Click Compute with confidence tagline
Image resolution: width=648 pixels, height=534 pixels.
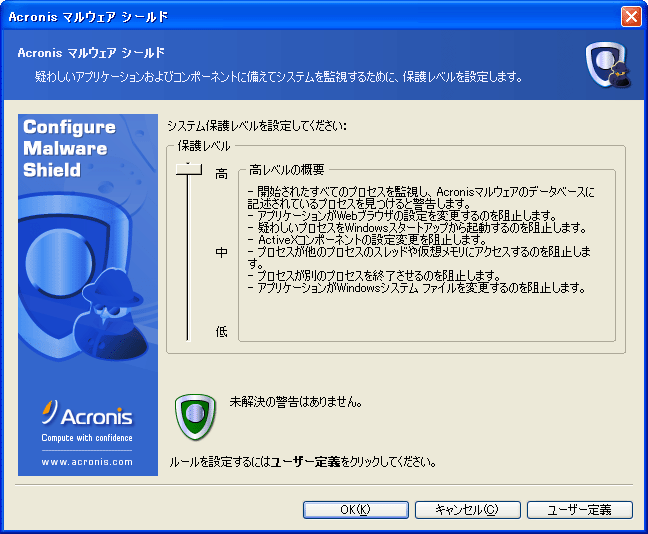[87, 438]
